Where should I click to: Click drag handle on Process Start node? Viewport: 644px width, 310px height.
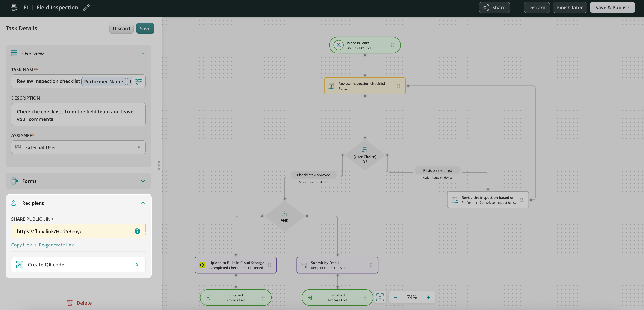[x=392, y=45]
